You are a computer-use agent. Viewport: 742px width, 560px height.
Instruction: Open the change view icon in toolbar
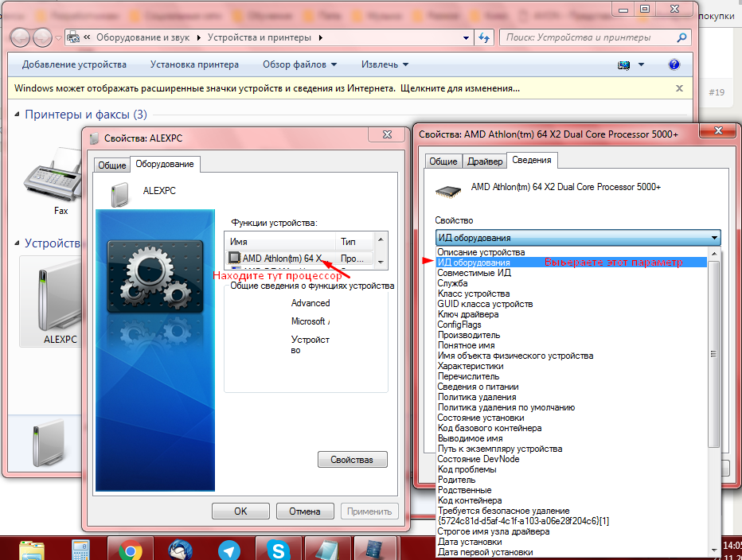[x=623, y=64]
